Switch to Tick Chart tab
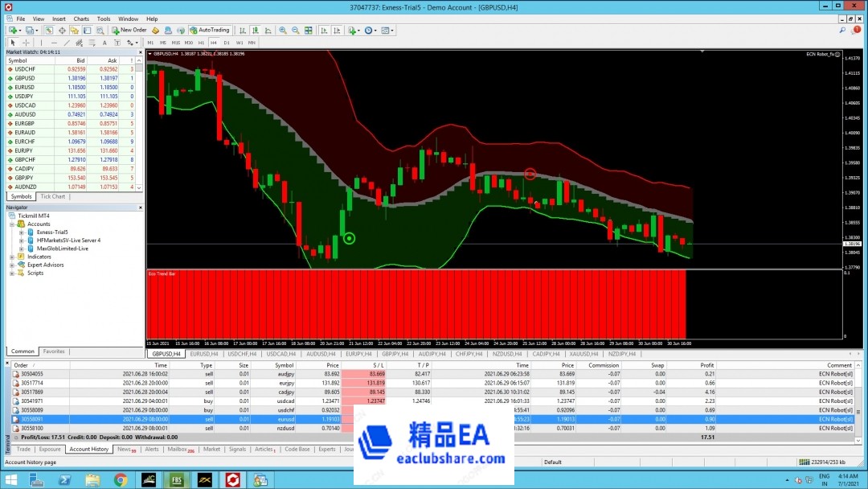The image size is (868, 489). point(52,196)
